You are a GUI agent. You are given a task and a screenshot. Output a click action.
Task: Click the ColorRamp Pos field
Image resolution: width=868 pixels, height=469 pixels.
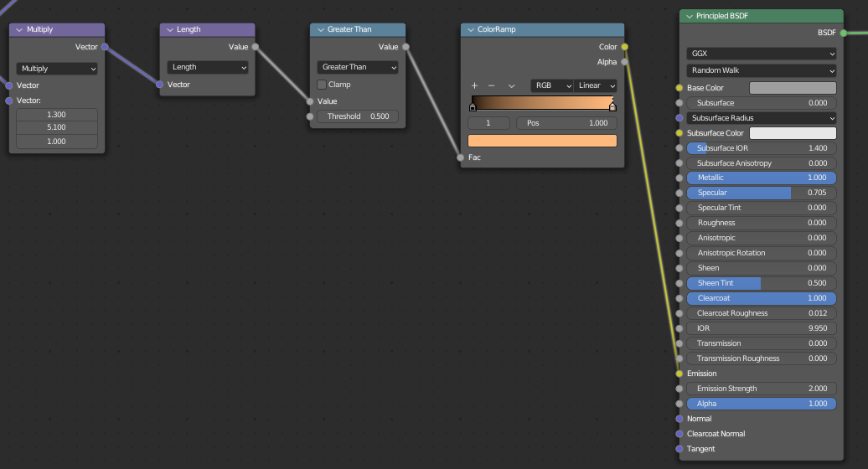tap(566, 123)
